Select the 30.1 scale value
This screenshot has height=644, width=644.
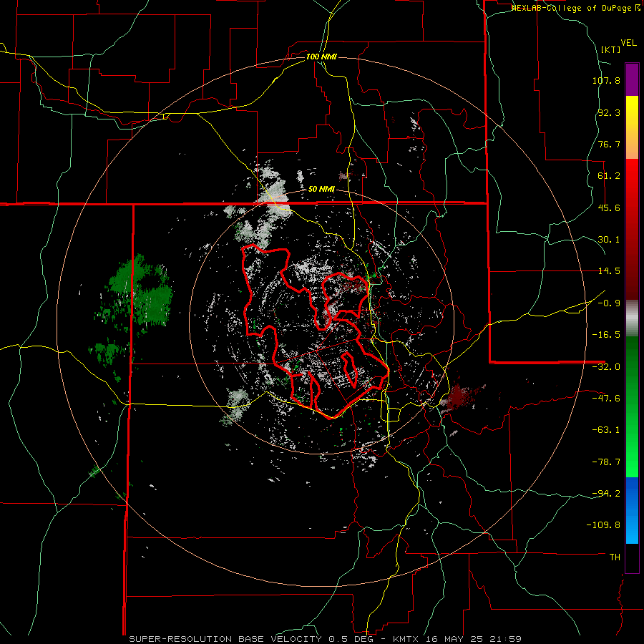[609, 240]
